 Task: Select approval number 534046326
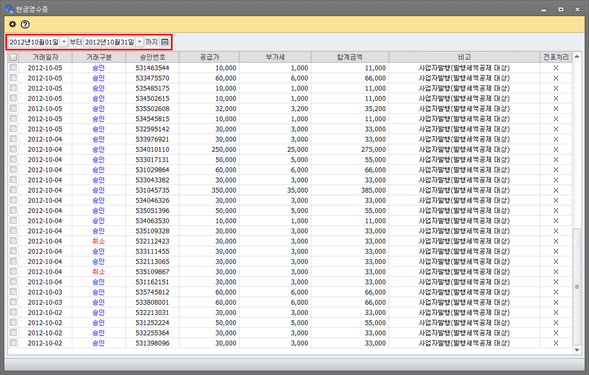(x=152, y=200)
